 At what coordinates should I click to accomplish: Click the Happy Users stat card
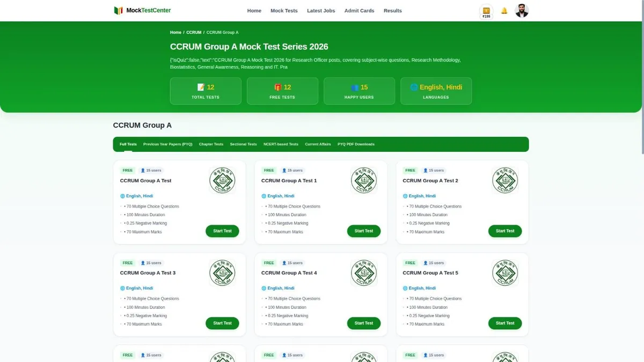(359, 91)
